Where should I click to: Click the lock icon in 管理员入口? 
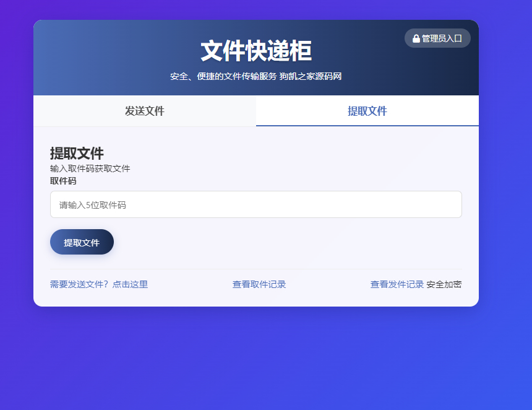[x=416, y=38]
